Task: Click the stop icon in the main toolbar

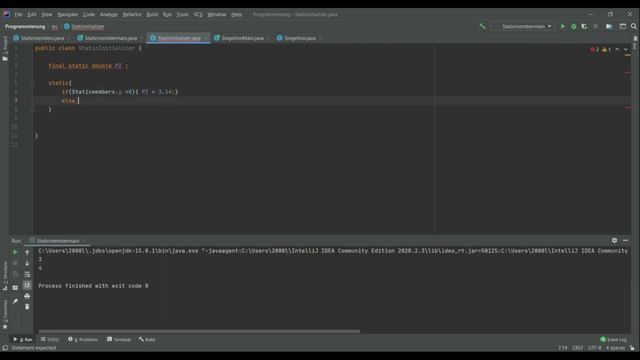Action: [596, 26]
